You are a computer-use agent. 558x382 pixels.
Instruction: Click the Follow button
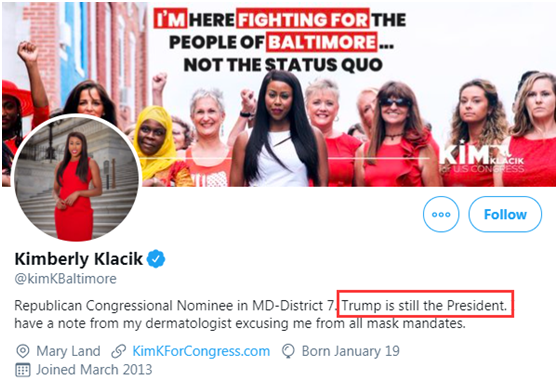pos(505,214)
